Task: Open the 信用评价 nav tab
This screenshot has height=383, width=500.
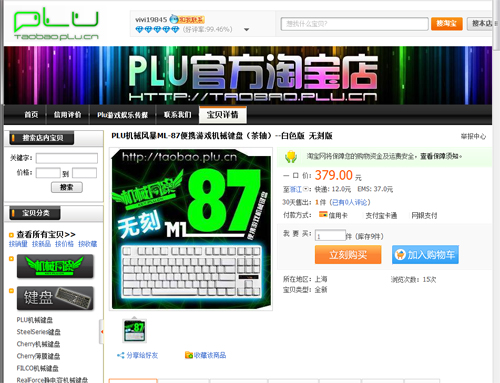Action: click(68, 115)
